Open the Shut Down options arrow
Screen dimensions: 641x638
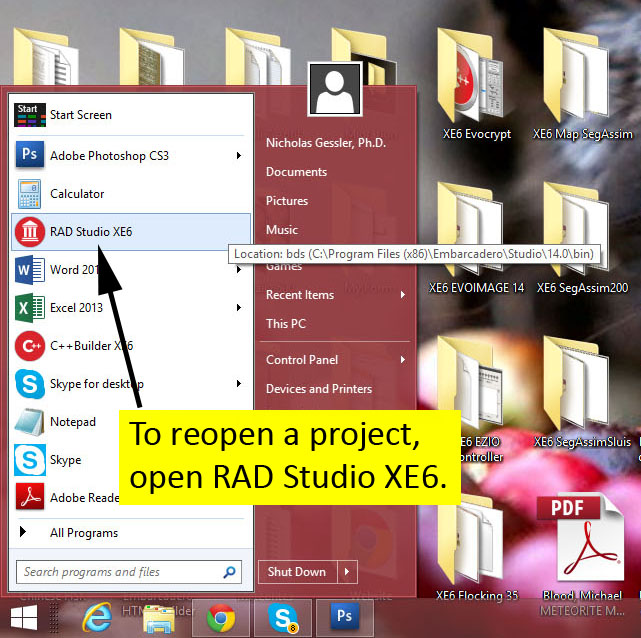[347, 572]
